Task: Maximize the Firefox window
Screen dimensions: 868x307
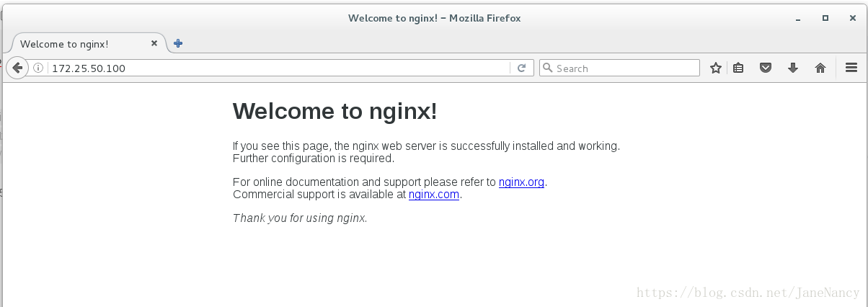Action: click(x=825, y=18)
